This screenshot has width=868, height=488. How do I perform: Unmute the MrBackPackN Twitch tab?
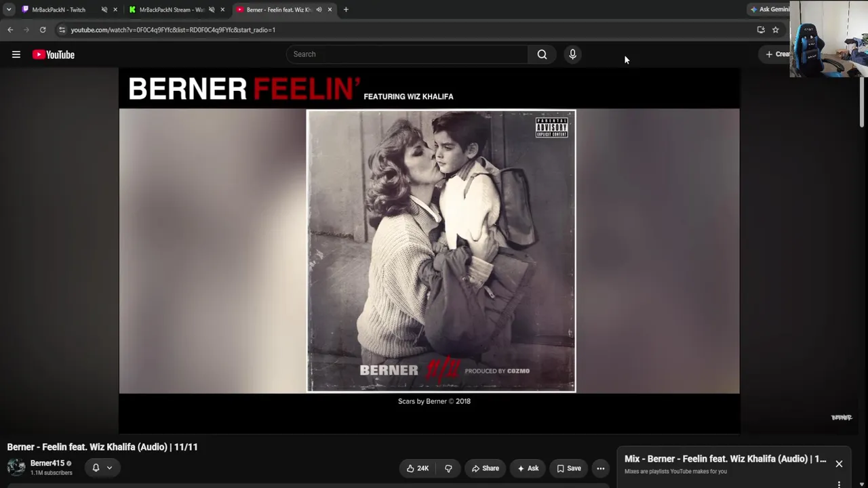point(104,9)
